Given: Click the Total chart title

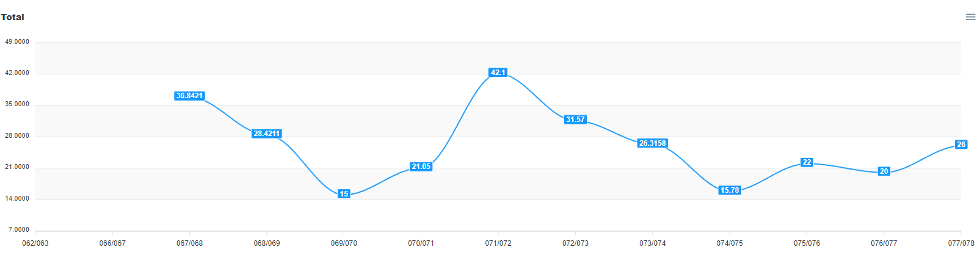Looking at the screenshot, I should click(x=12, y=17).
